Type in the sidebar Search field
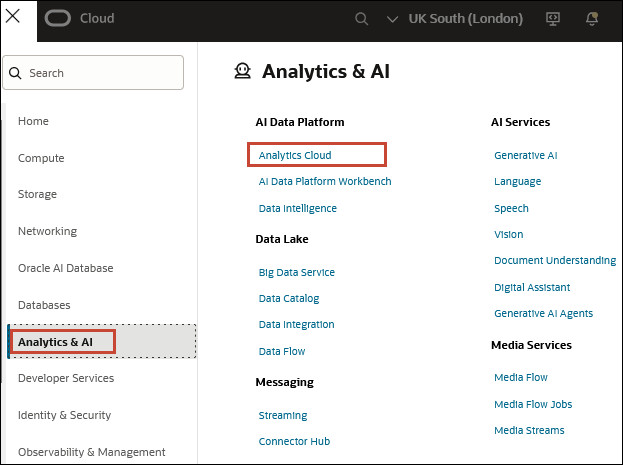Image resolution: width=623 pixels, height=465 pixels. (x=100, y=73)
